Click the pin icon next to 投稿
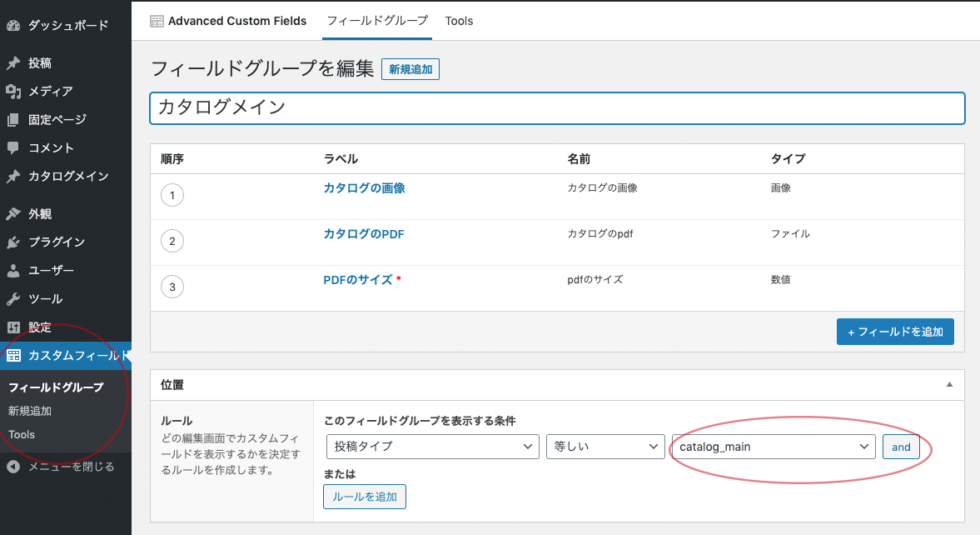This screenshot has width=980, height=535. [13, 63]
